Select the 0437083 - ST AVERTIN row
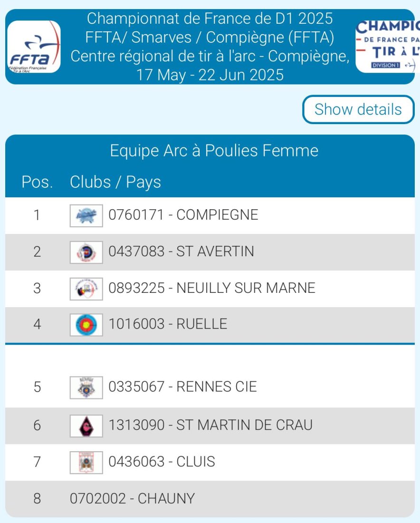The height and width of the screenshot is (523, 420). point(210,252)
